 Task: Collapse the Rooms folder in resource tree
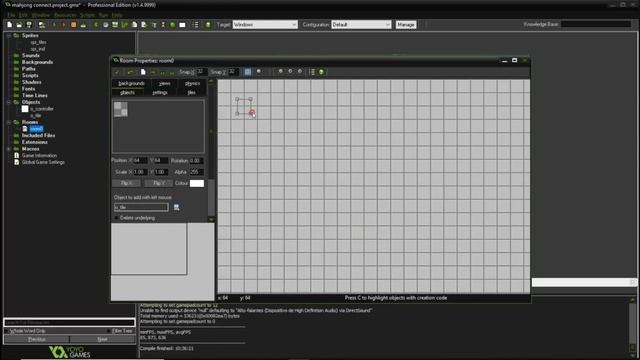[x=9, y=122]
